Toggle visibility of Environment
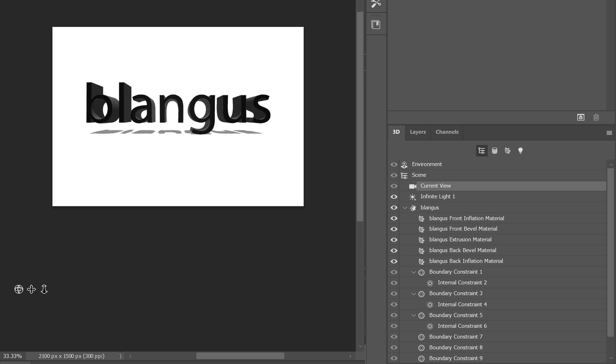This screenshot has width=616, height=364. click(394, 165)
